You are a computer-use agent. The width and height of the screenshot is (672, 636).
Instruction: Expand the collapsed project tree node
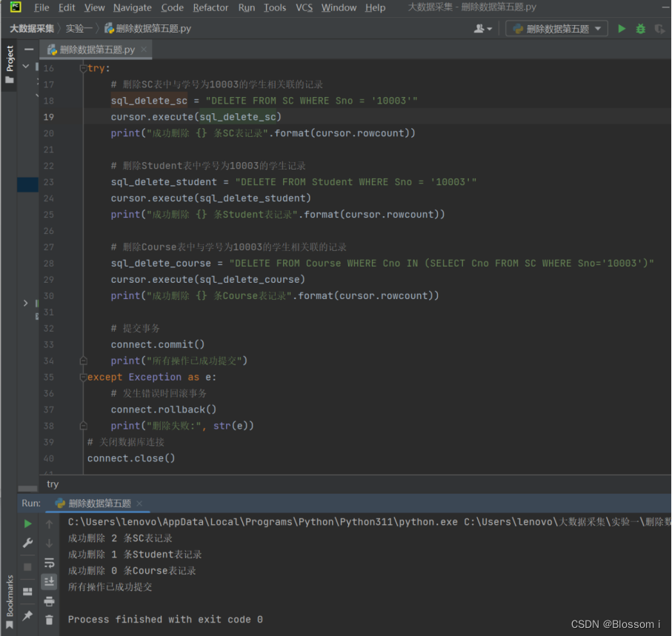pyautogui.click(x=26, y=304)
